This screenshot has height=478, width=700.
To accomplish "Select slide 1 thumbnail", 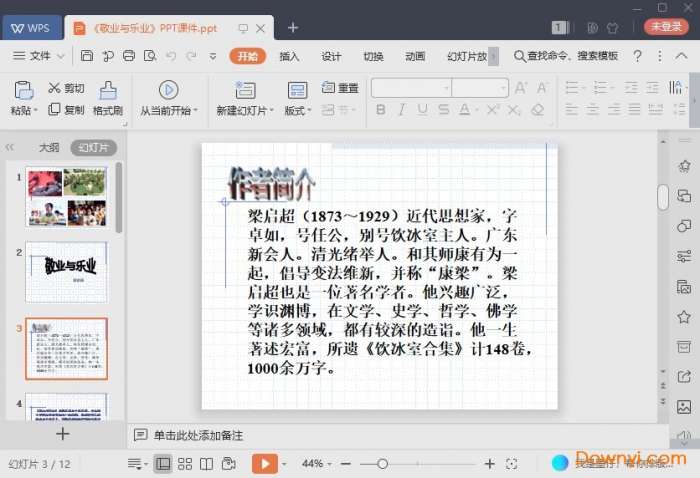I will (x=67, y=197).
